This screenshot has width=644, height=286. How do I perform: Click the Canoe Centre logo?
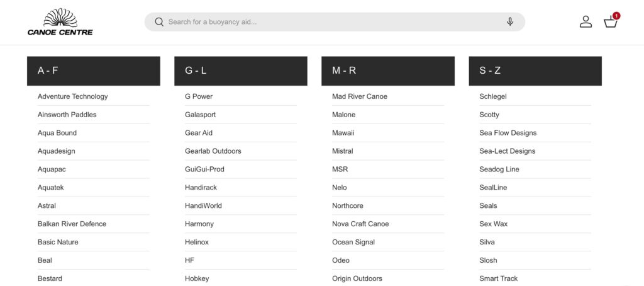(x=60, y=22)
